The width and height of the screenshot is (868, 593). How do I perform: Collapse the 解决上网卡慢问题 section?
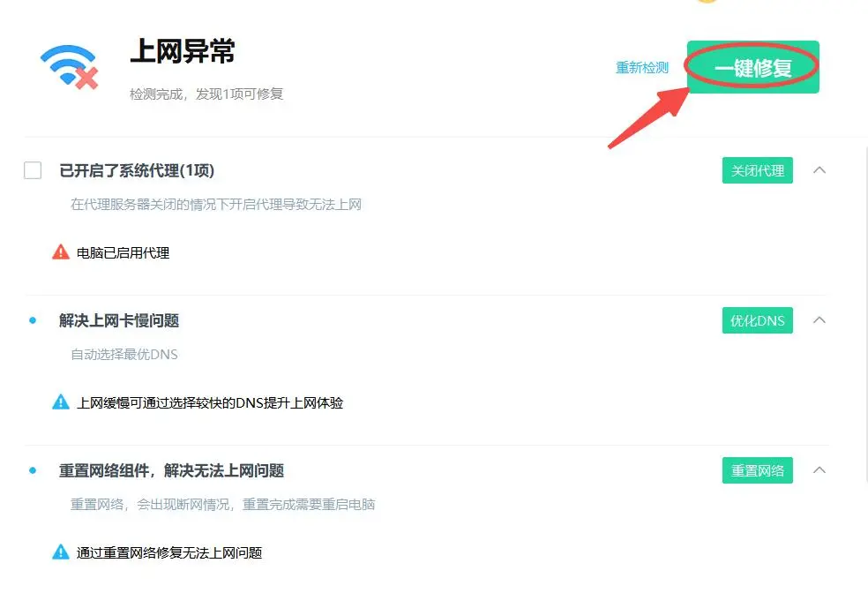(x=819, y=320)
